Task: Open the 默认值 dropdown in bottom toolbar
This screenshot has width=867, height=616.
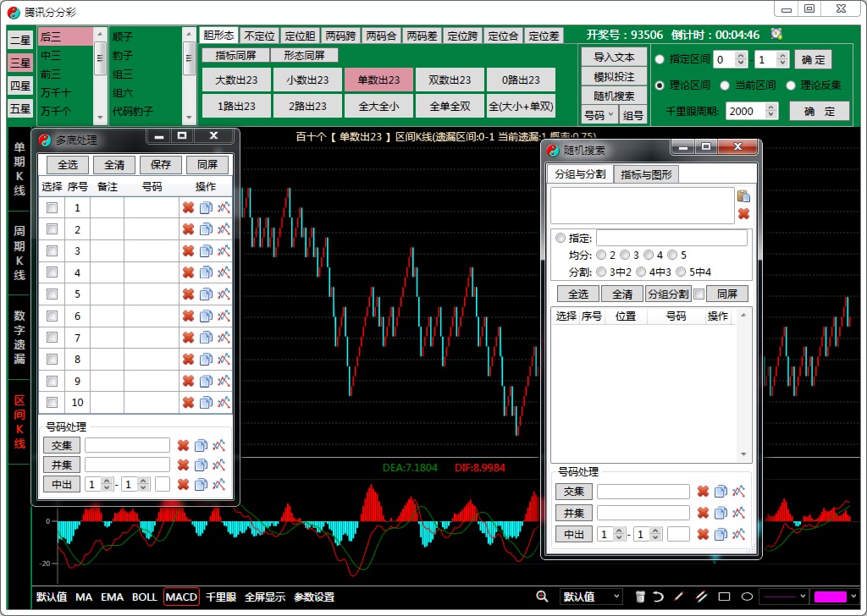Action: (591, 597)
